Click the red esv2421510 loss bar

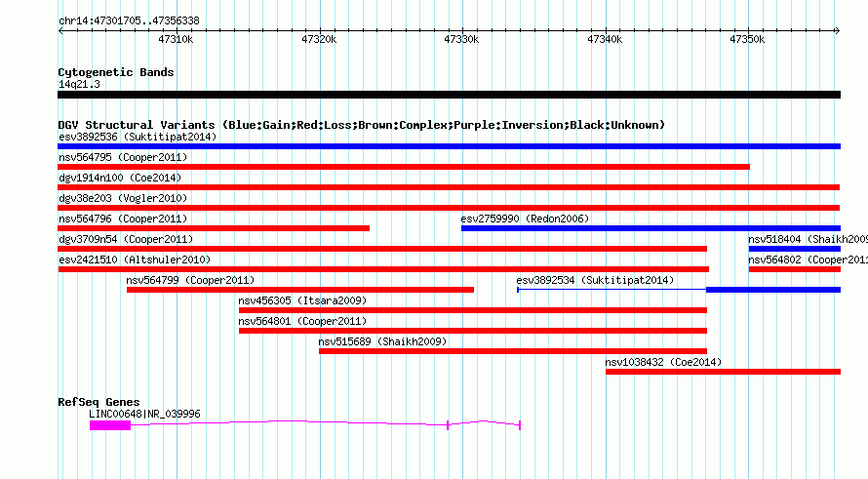tap(383, 269)
